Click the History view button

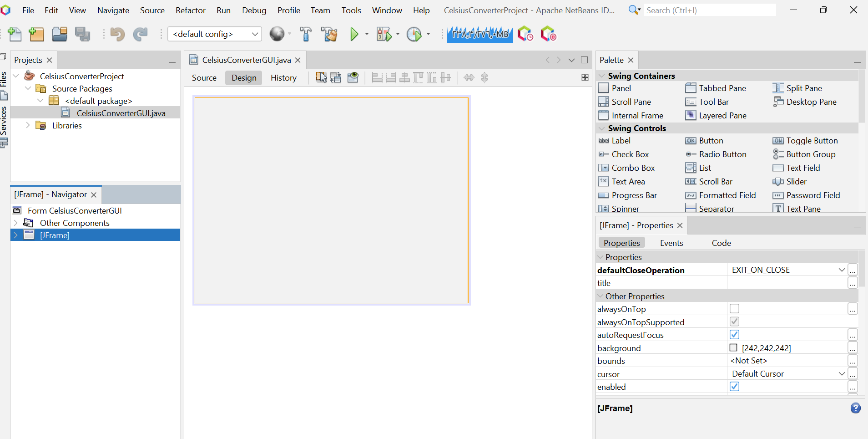point(283,78)
